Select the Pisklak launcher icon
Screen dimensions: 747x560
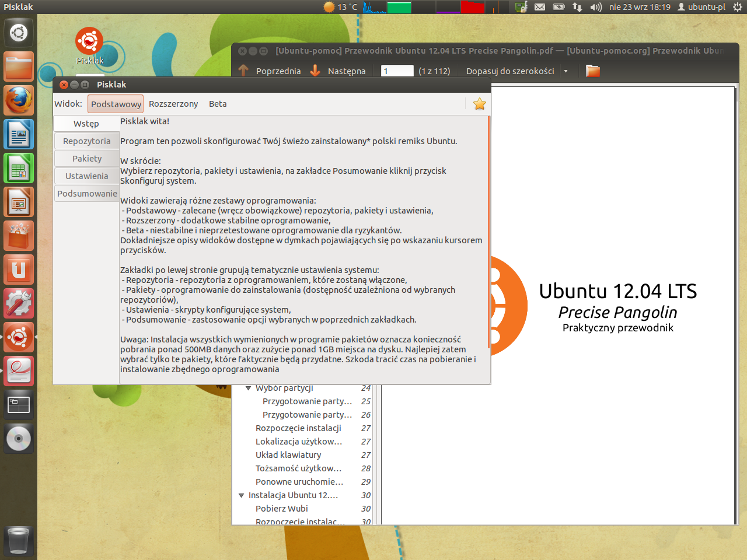[x=19, y=337]
